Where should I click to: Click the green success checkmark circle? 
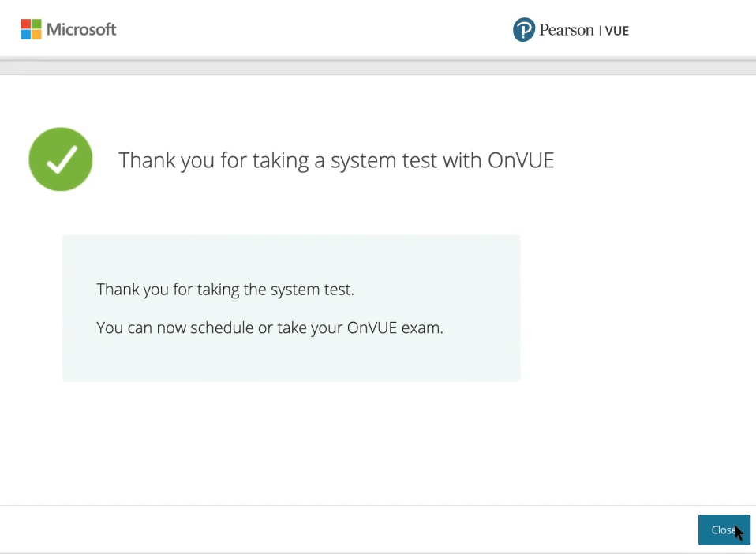[x=61, y=159]
